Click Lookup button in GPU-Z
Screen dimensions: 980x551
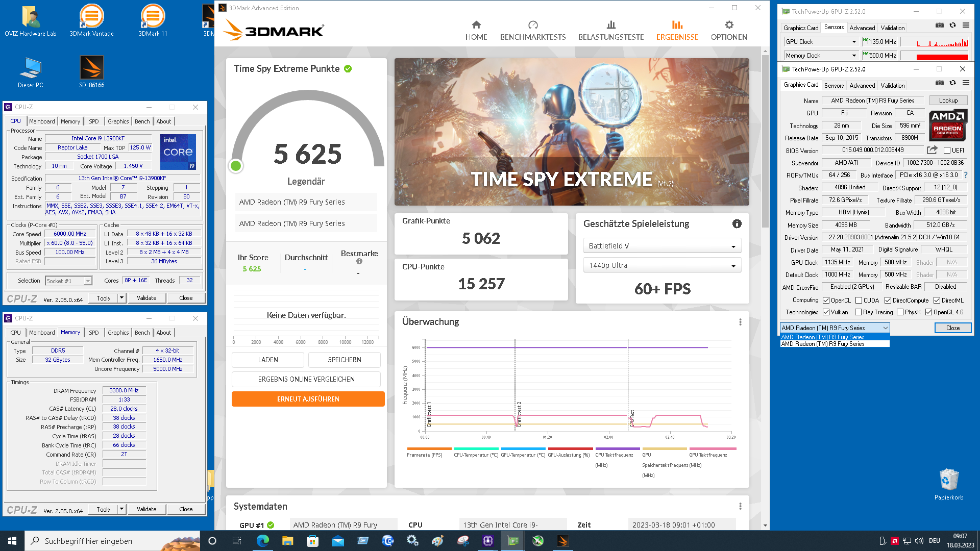[x=948, y=101]
